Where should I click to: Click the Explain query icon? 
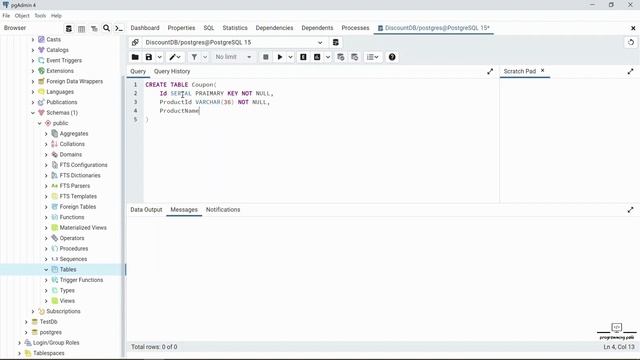tap(303, 57)
